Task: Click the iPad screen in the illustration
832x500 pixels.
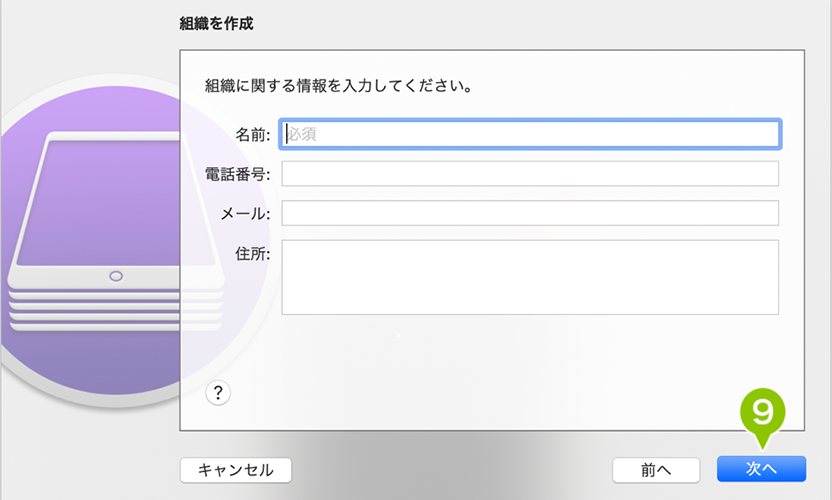Action: [x=116, y=204]
